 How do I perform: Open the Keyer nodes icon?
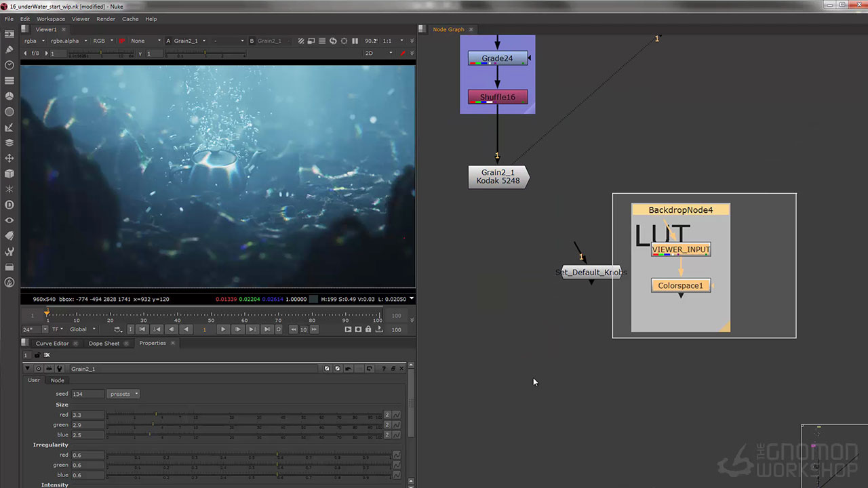click(9, 127)
